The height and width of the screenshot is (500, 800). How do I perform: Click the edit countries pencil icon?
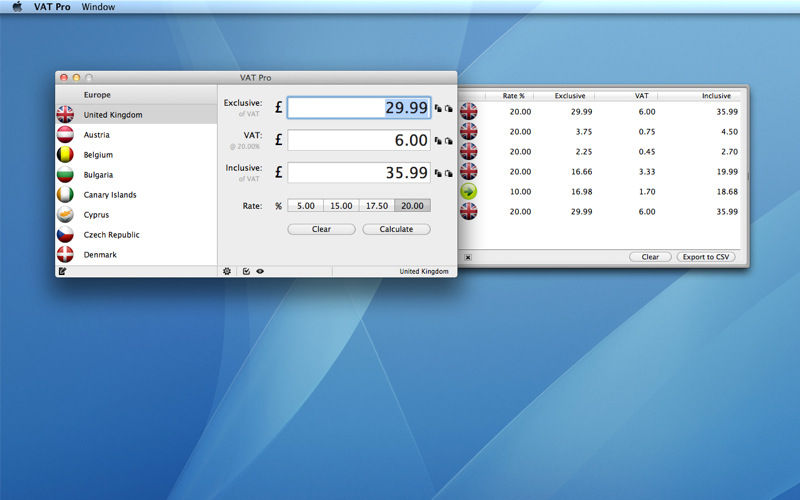point(62,271)
